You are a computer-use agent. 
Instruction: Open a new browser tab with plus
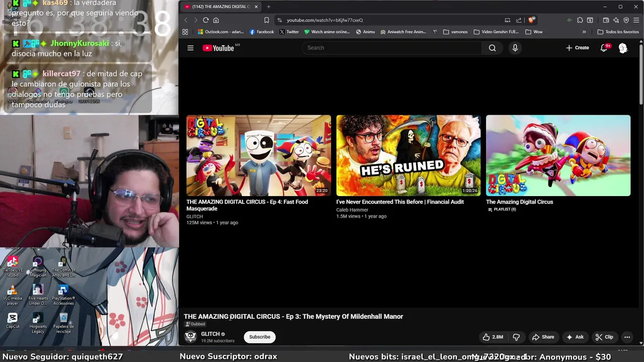coord(268,7)
